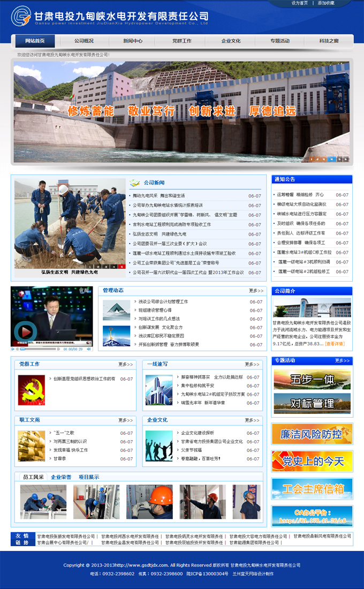Open article 创新谋发展 文化聚合力
The height and width of the screenshot is (589, 364).
click(x=161, y=328)
